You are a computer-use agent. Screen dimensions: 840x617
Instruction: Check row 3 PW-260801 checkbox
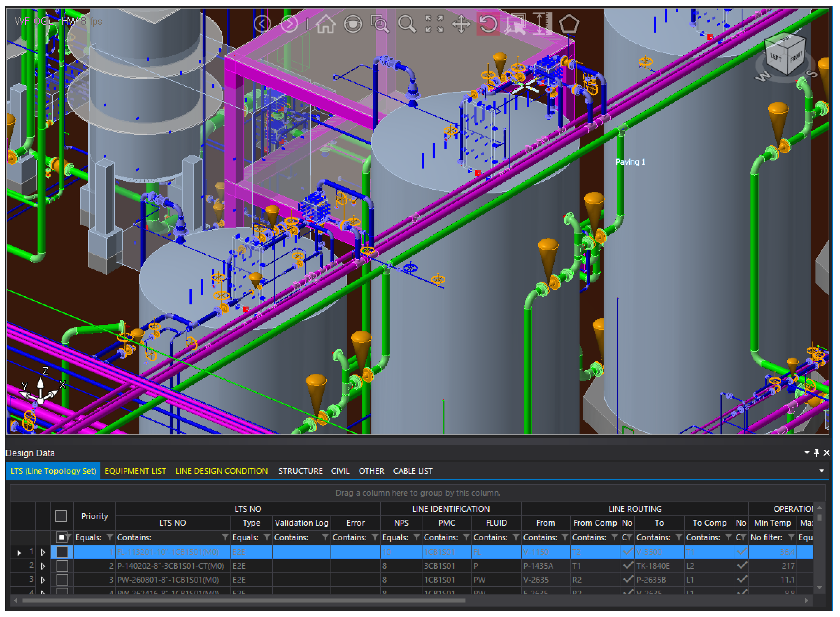point(62,580)
